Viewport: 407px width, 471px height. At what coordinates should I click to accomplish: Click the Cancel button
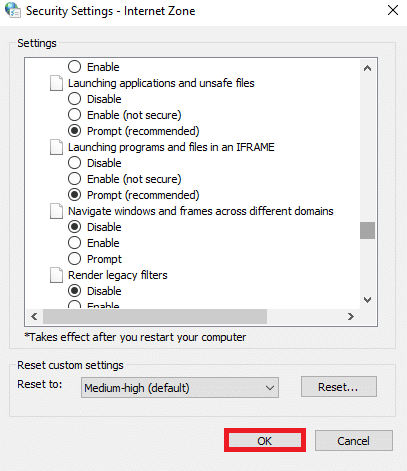tap(354, 441)
